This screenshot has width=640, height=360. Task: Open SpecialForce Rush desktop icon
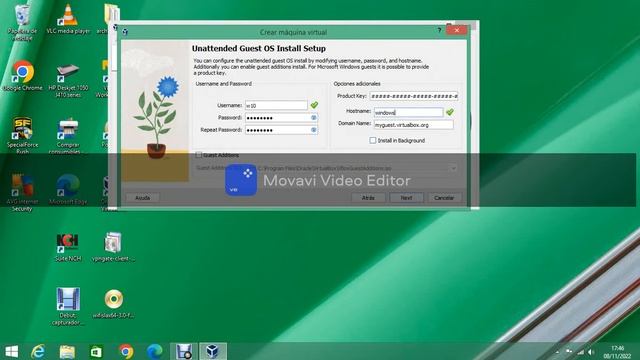pos(22,135)
